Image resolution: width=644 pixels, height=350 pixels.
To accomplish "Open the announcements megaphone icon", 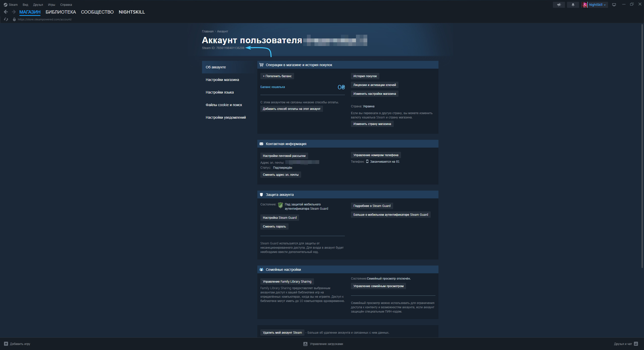I will tap(559, 5).
